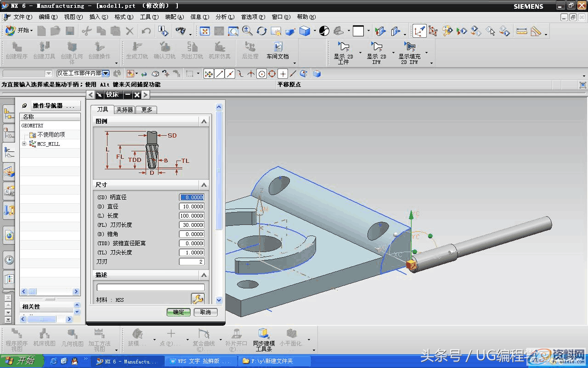Switch to the 夹持器 tab
588x368 pixels.
click(124, 109)
